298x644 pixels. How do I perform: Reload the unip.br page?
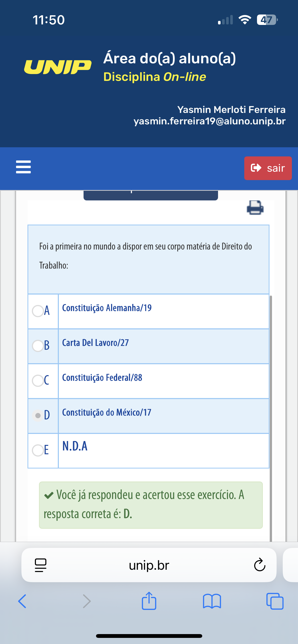(x=260, y=565)
